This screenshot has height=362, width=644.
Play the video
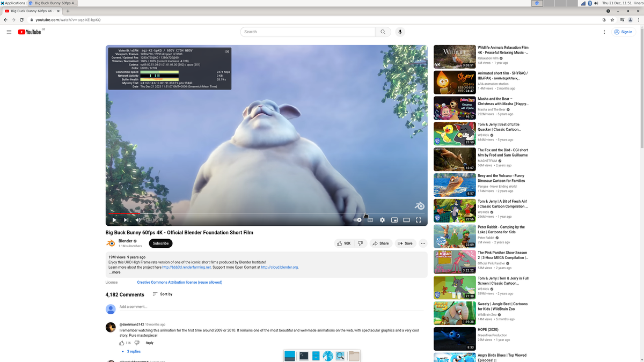[x=114, y=220]
